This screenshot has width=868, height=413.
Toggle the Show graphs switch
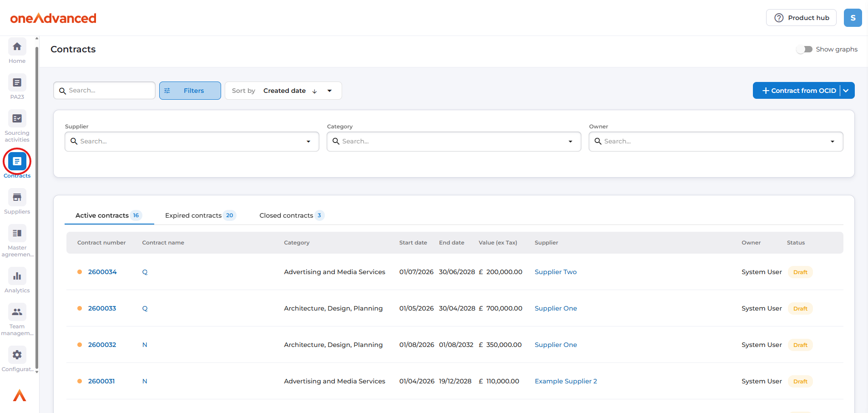pos(804,49)
